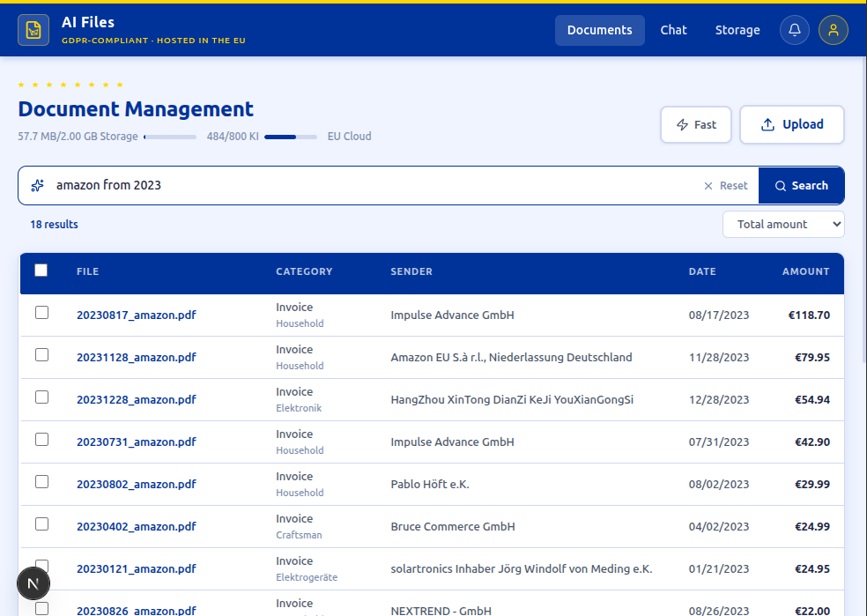The image size is (867, 616).
Task: Click sender 'Amazon EU S.à r.l., Niederlassung Deutschland'
Action: [x=511, y=357]
